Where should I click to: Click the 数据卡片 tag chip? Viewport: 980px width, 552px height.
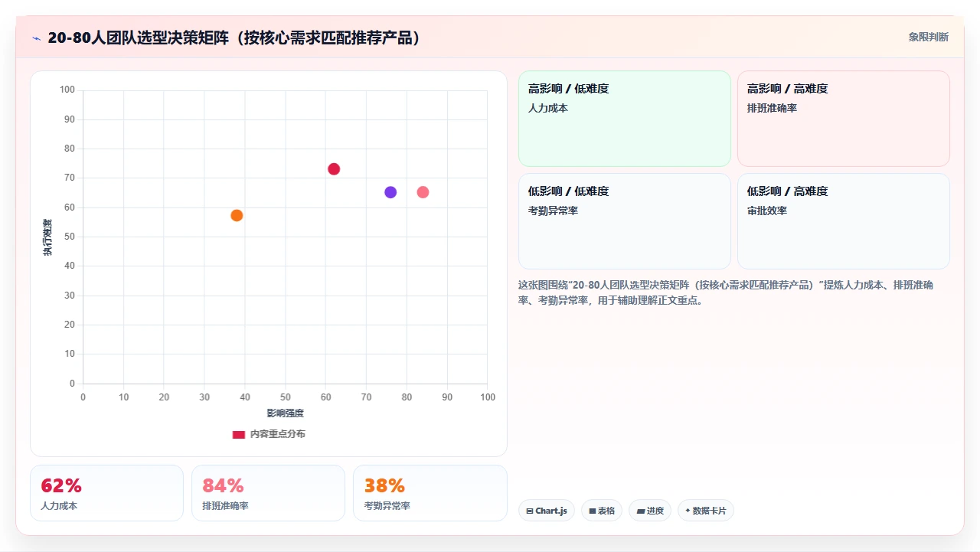[x=706, y=511]
